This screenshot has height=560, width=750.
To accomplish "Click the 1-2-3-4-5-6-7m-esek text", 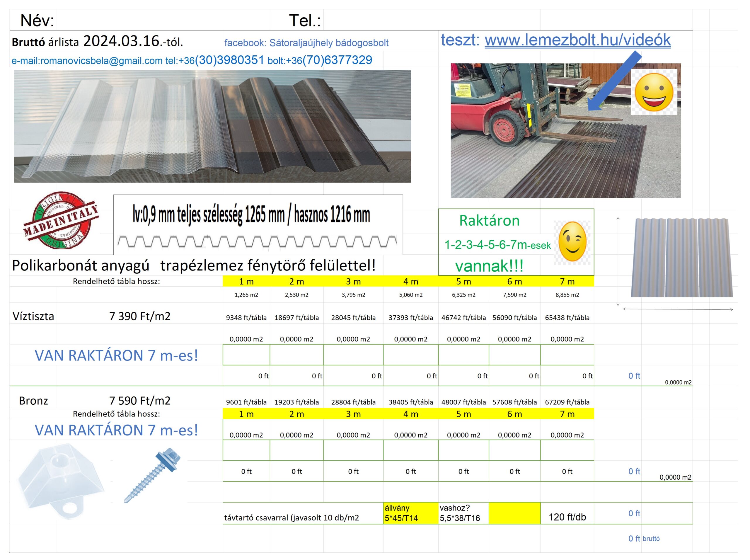I will (x=497, y=245).
